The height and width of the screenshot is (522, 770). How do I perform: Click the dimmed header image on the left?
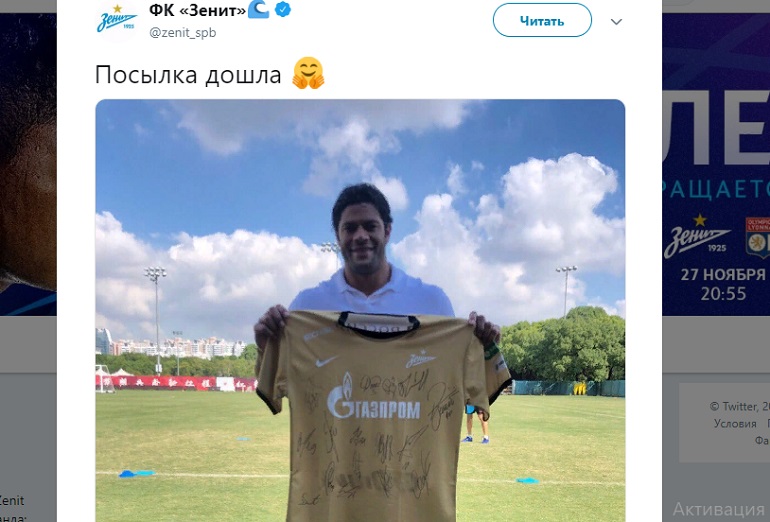click(x=28, y=164)
